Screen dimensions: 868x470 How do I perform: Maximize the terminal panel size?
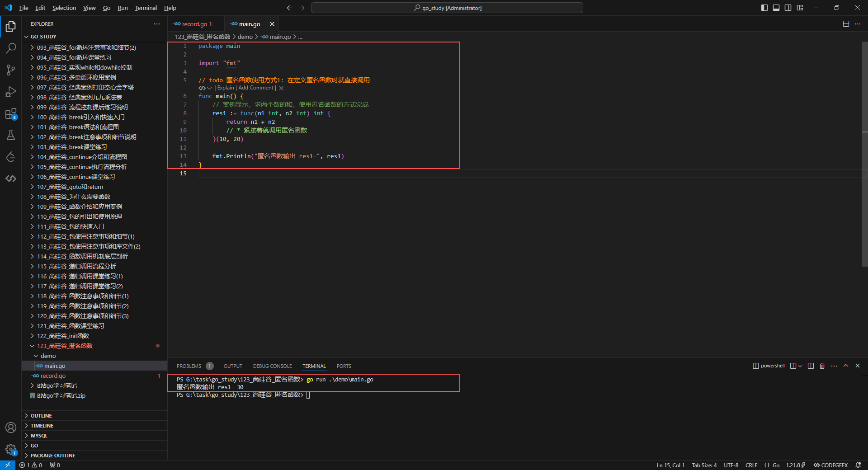(846, 366)
